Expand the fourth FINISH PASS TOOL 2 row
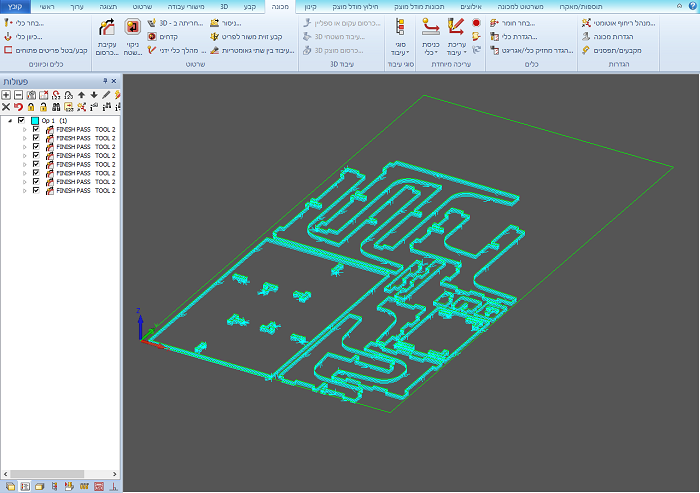700x493 pixels. [25, 155]
